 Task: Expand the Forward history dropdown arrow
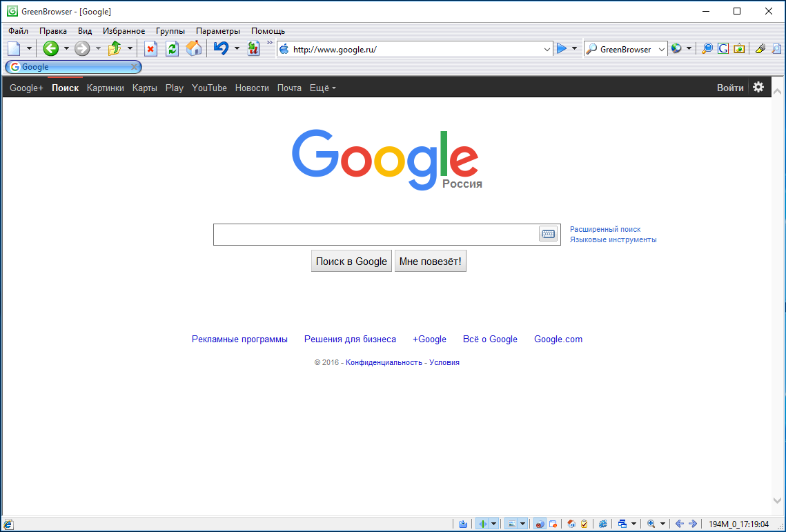(x=98, y=48)
